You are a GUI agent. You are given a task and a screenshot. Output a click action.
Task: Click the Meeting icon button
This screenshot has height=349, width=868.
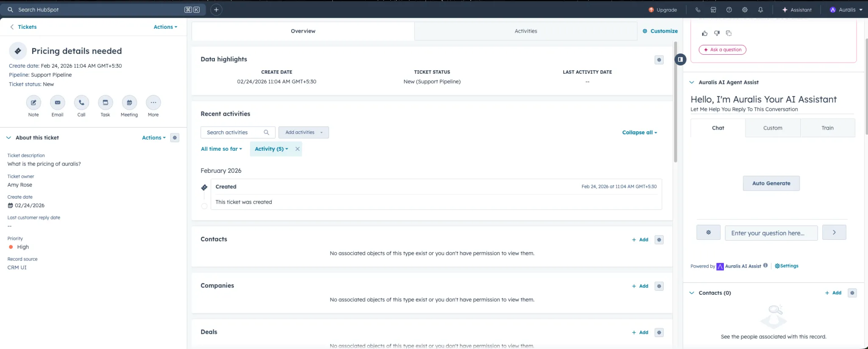[x=129, y=102]
